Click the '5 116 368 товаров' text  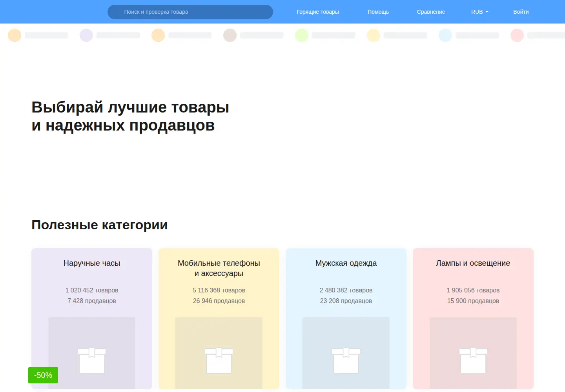pyautogui.click(x=219, y=290)
